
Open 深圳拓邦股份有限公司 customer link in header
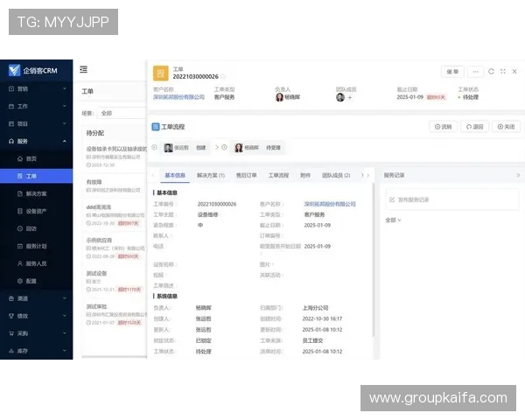[178, 97]
